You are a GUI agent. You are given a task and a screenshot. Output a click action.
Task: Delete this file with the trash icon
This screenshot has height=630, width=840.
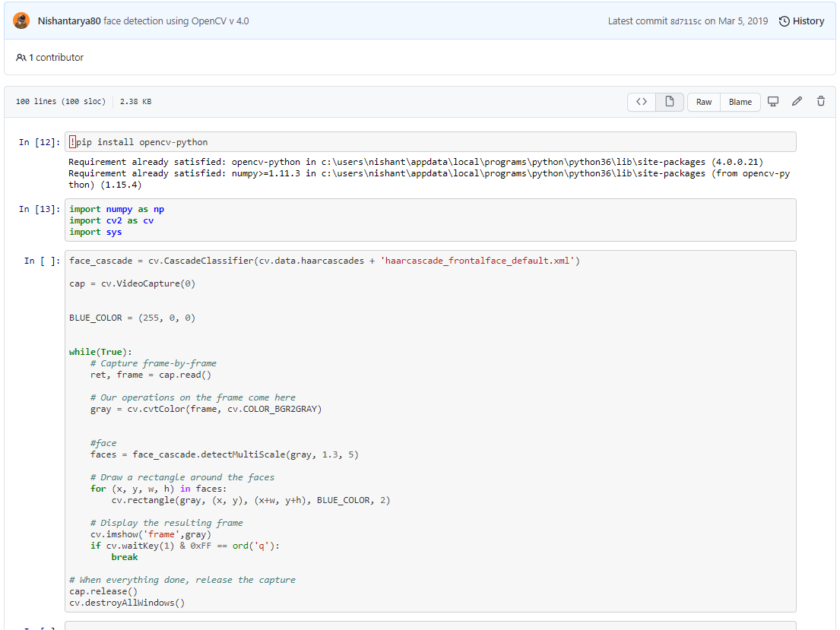821,102
